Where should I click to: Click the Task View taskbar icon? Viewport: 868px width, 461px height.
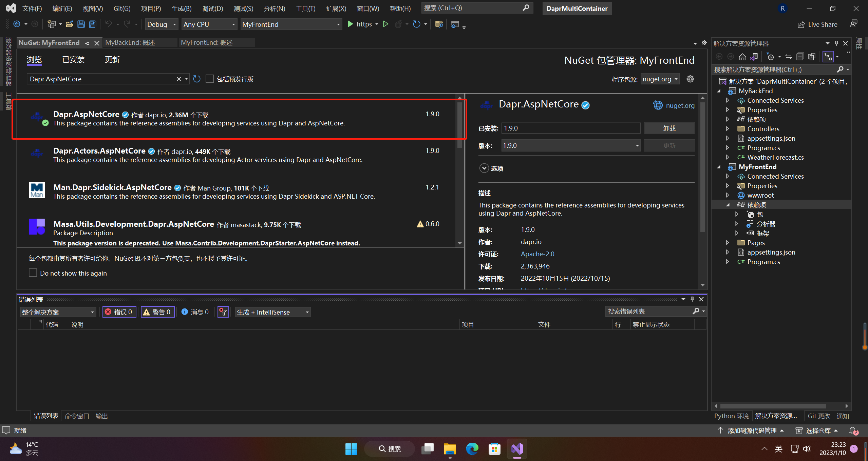click(427, 449)
